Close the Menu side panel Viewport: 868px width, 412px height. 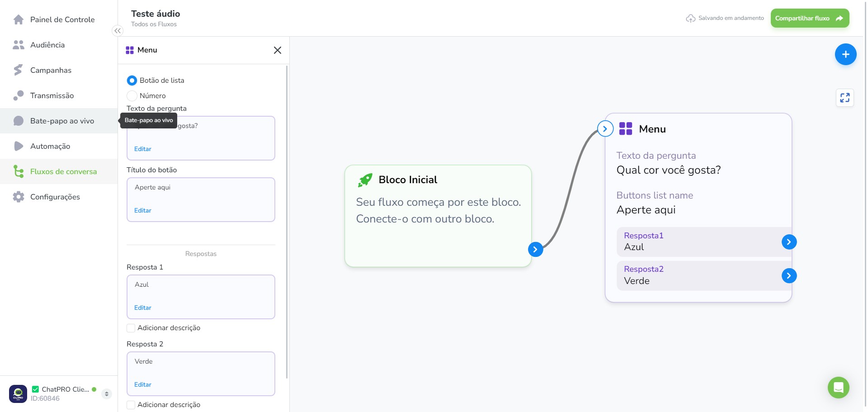[x=278, y=50]
